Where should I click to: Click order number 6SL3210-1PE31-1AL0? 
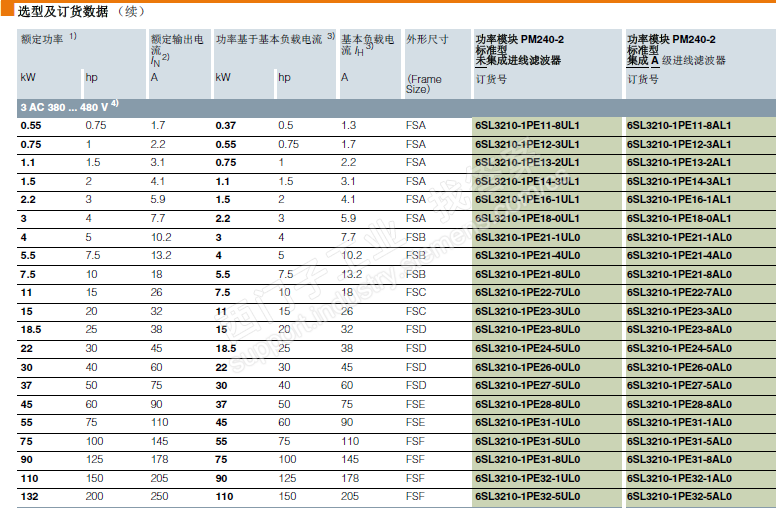[679, 423]
